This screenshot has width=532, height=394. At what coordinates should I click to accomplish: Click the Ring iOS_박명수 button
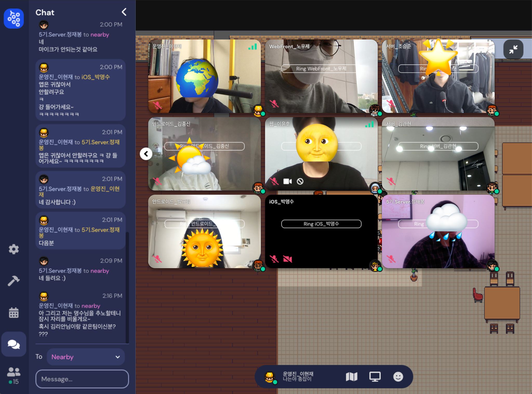click(x=321, y=224)
